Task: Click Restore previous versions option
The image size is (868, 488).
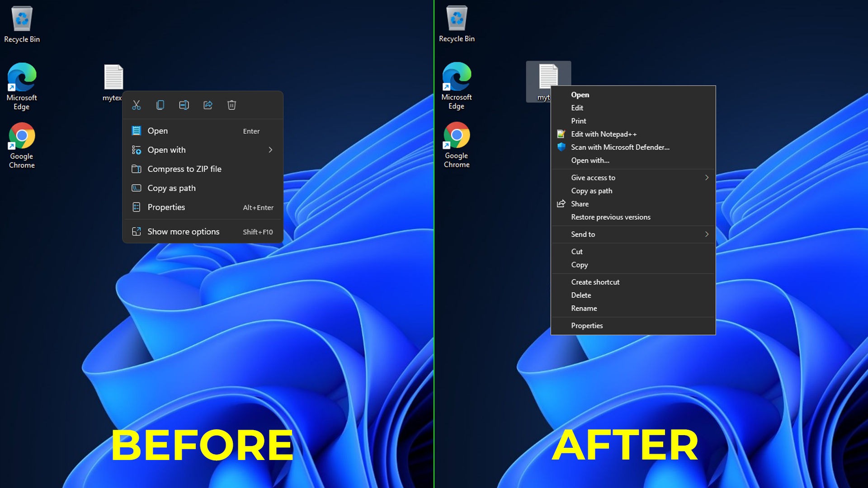Action: [610, 216]
